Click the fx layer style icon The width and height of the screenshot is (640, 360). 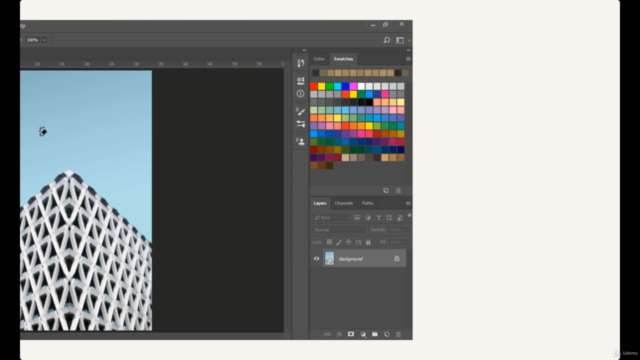[339, 334]
